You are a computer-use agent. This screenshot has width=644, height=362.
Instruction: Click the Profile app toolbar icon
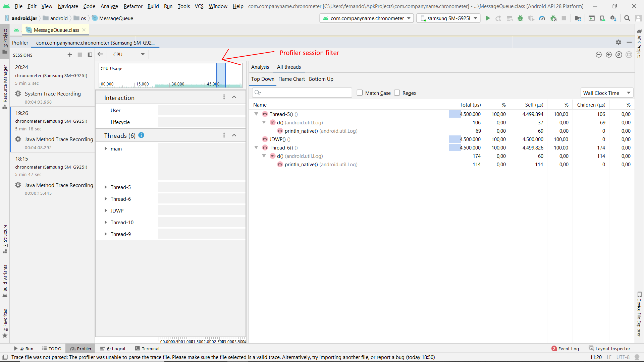tap(542, 18)
